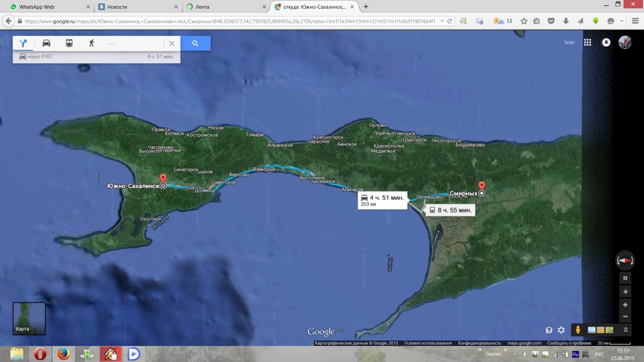The image size is (644, 362).
Task: Select public transit travel mode
Action: click(69, 43)
